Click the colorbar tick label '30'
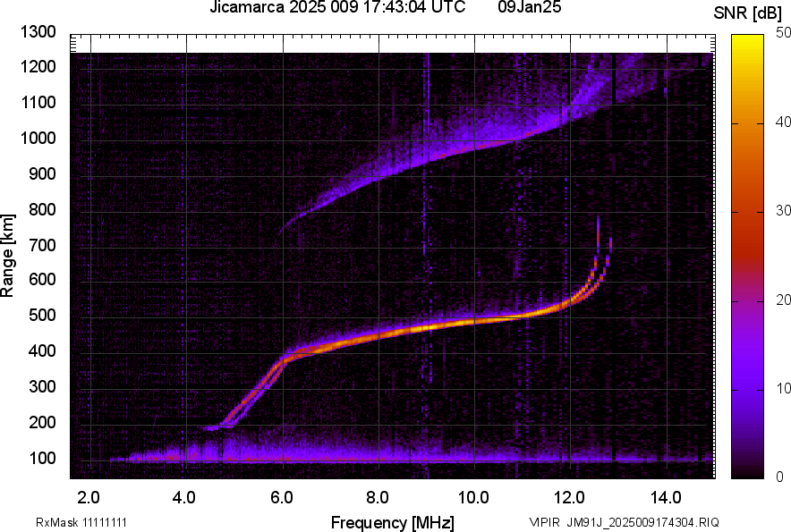The image size is (791, 532). click(x=784, y=211)
